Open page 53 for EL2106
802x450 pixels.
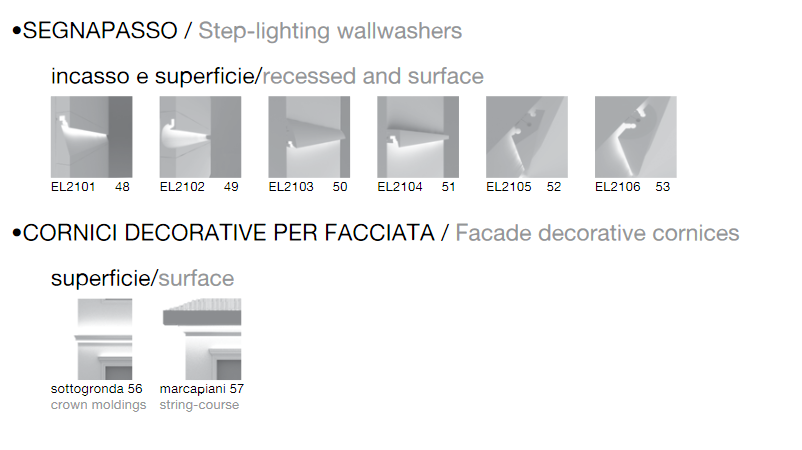click(x=663, y=187)
